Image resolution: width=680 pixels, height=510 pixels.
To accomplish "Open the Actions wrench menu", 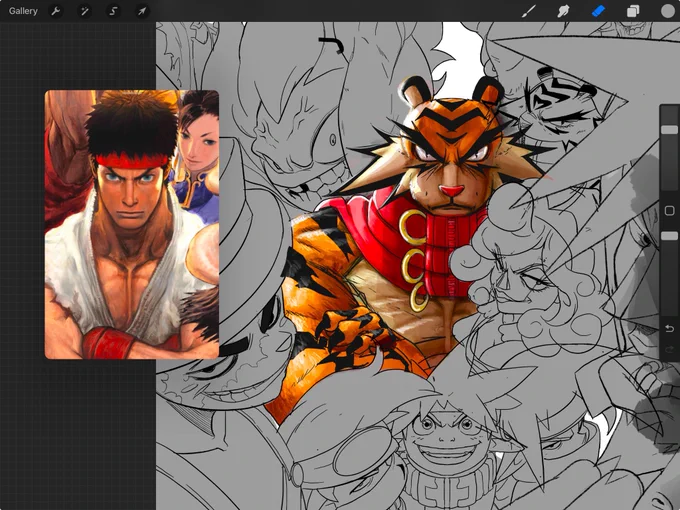I will [56, 11].
